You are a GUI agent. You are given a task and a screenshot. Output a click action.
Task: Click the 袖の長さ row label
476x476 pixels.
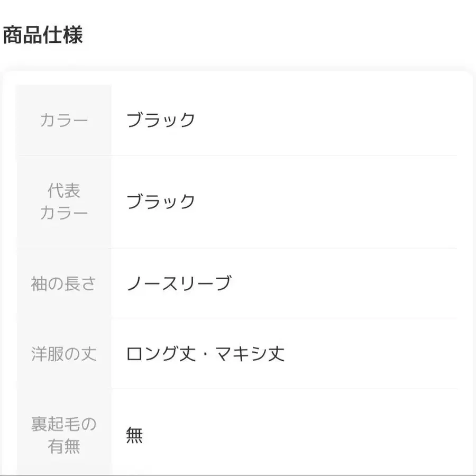point(63,283)
